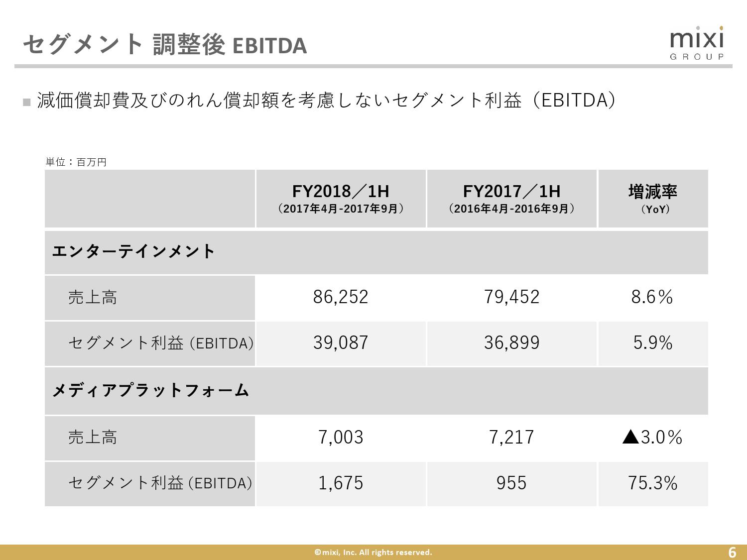The height and width of the screenshot is (560, 747).
Task: Click the 増減率 (YoY) column header
Action: (x=652, y=199)
